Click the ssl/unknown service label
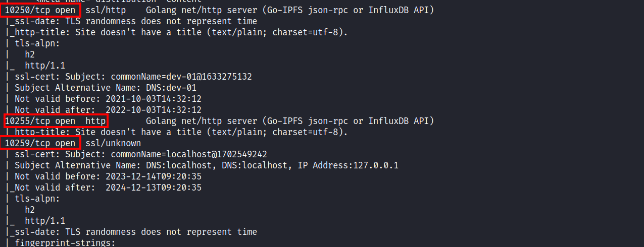The height and width of the screenshot is (247, 644). 111,143
